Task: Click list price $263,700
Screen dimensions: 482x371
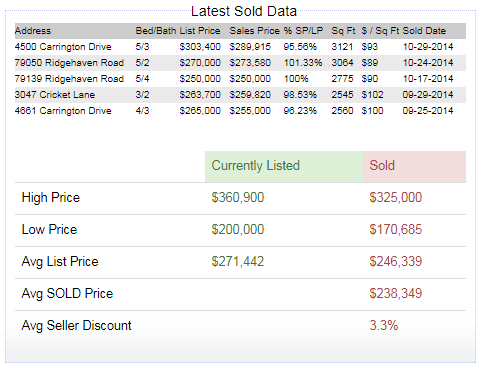Action: point(200,95)
